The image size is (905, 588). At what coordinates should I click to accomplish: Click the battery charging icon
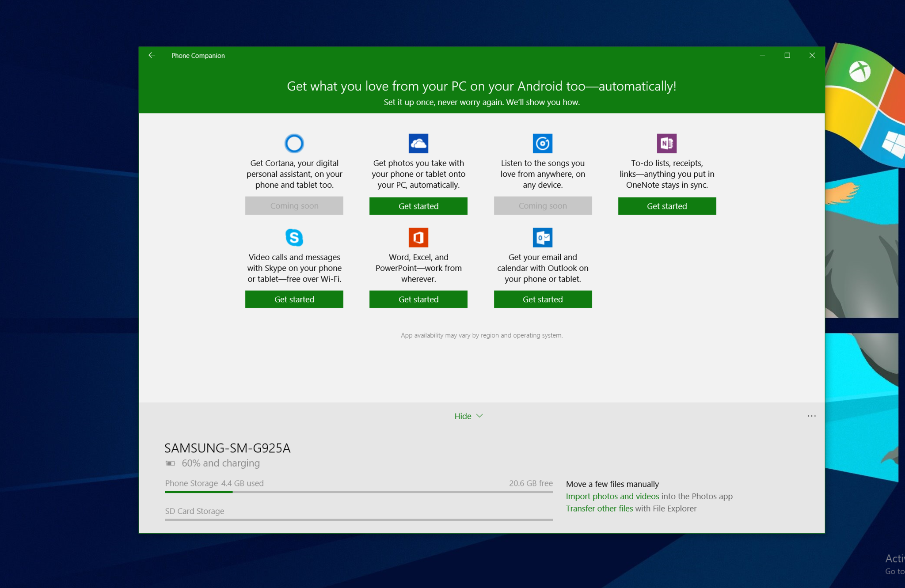[170, 463]
